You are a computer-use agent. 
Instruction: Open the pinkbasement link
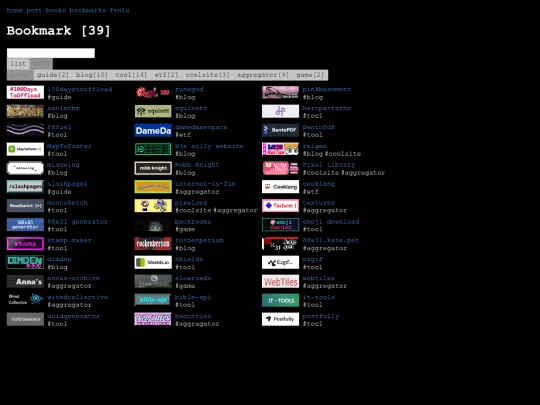(326, 89)
